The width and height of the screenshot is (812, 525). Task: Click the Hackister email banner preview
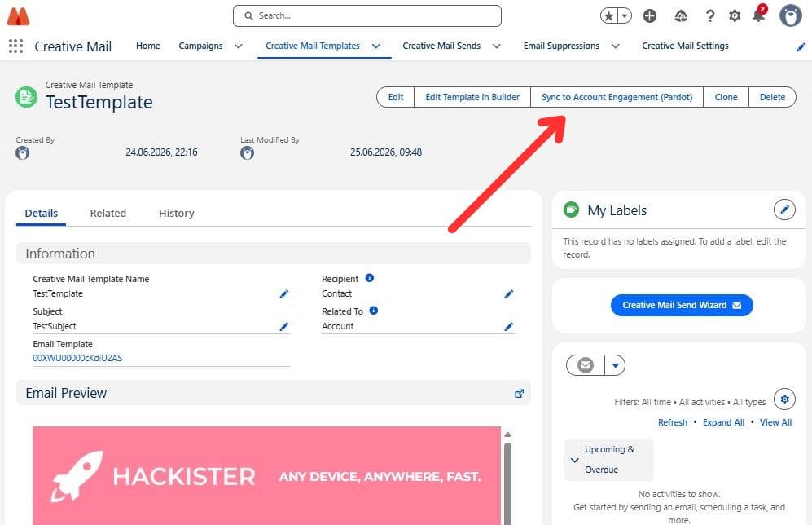point(266,476)
